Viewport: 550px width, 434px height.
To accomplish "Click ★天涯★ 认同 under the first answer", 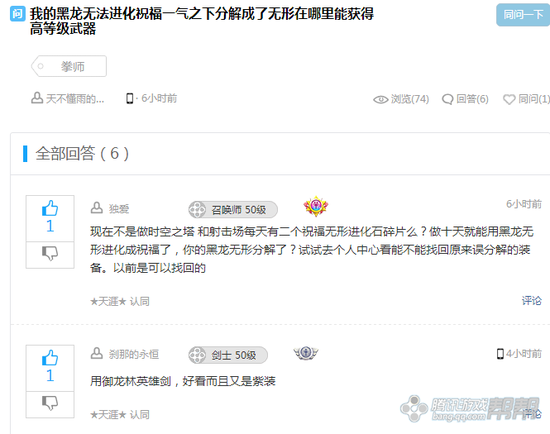I will click(120, 301).
